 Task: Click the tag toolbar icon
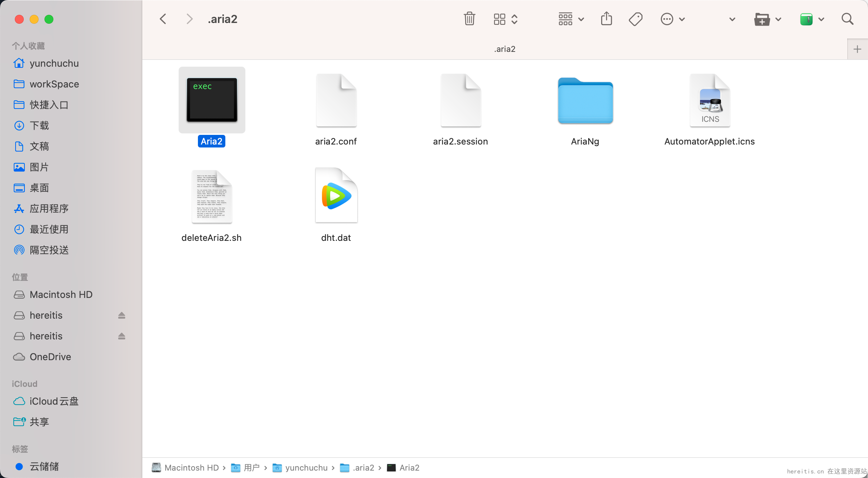click(x=636, y=19)
